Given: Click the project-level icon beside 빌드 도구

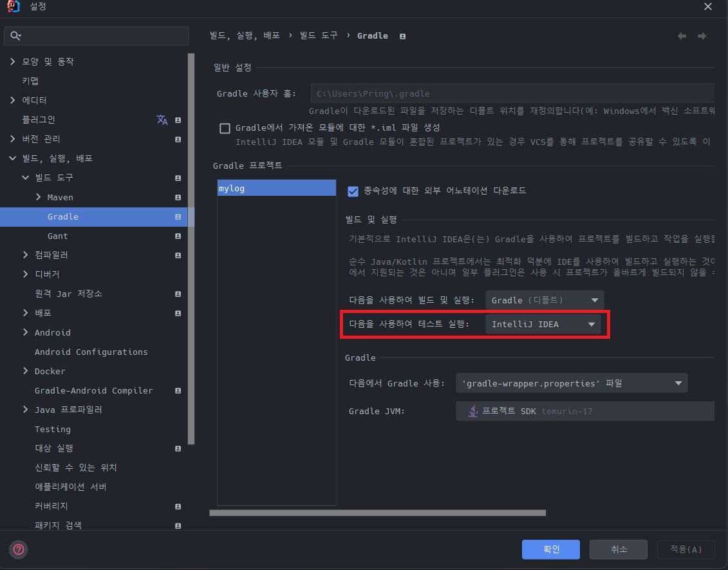Looking at the screenshot, I should [178, 178].
